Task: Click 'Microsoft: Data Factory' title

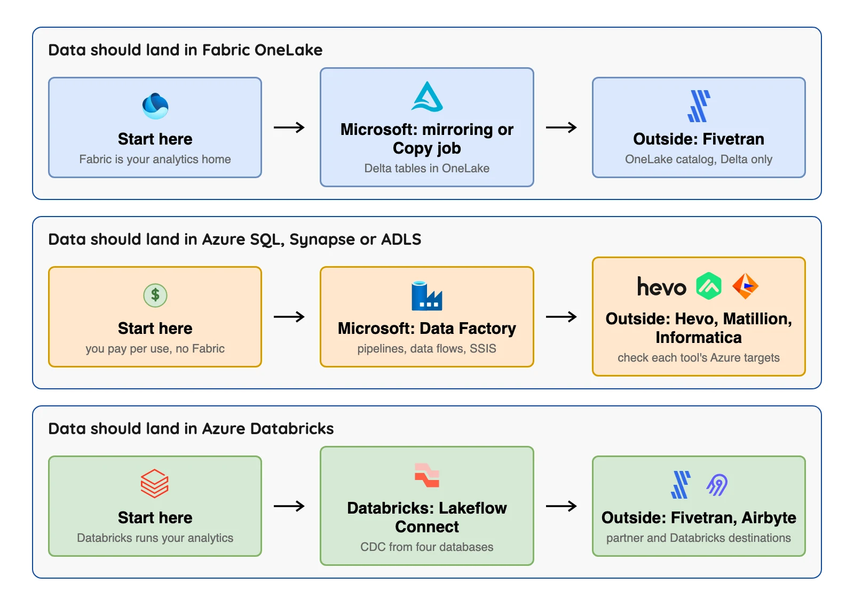Action: point(427,329)
